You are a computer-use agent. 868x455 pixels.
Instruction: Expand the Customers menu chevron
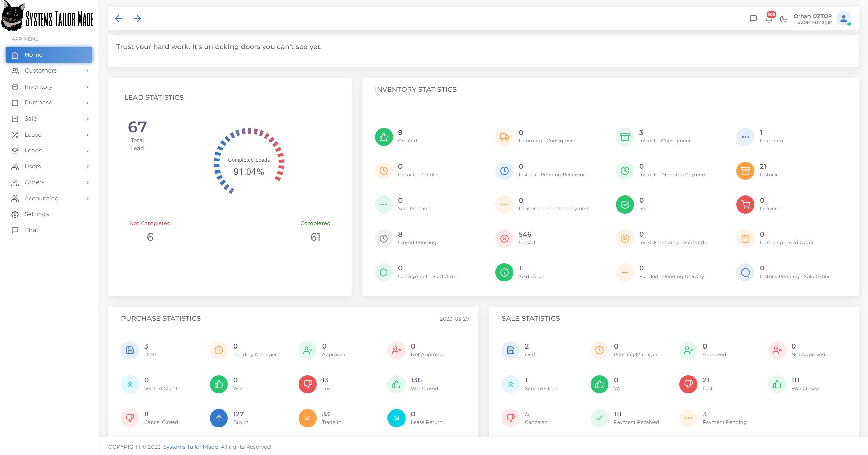click(87, 71)
